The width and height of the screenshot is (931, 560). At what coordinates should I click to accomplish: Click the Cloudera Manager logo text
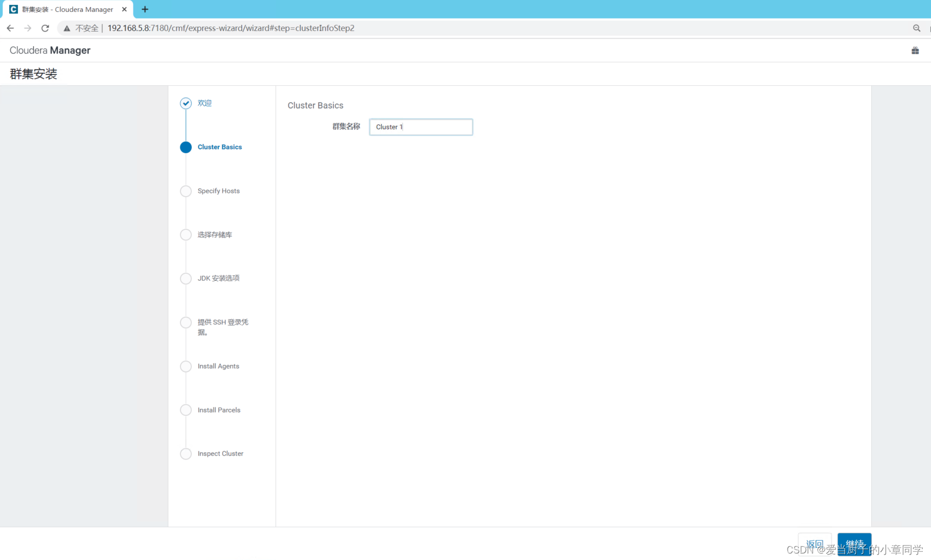tap(50, 51)
